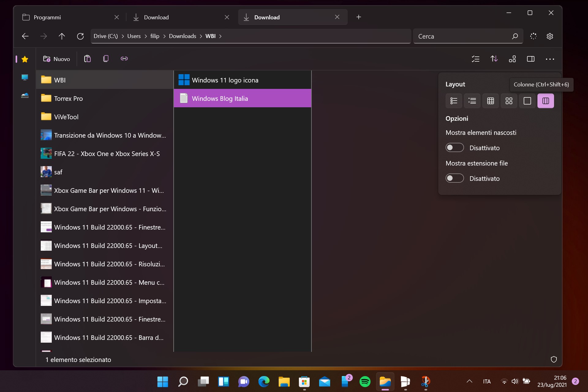Refresh the current folder
588x392 pixels.
tap(80, 36)
